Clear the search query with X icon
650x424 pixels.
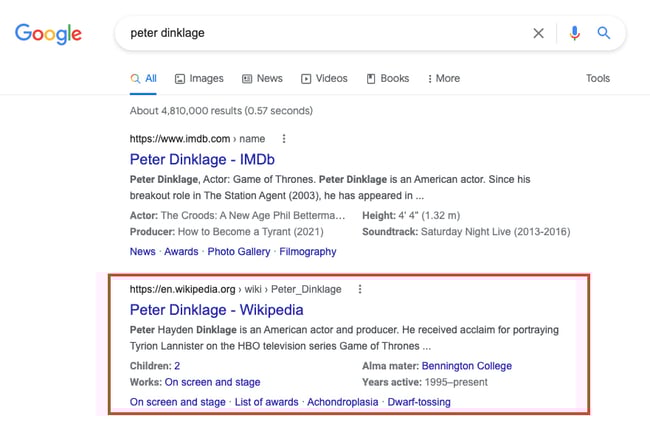click(538, 33)
